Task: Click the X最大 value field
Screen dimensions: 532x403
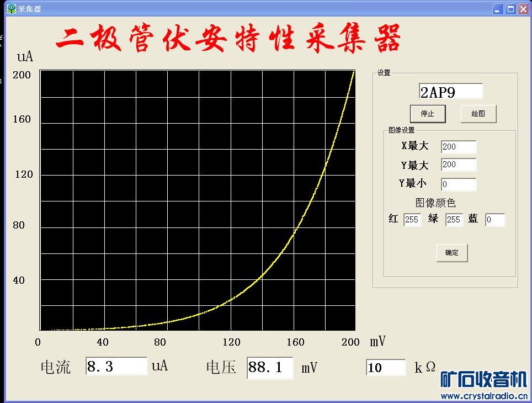Action: [459, 147]
